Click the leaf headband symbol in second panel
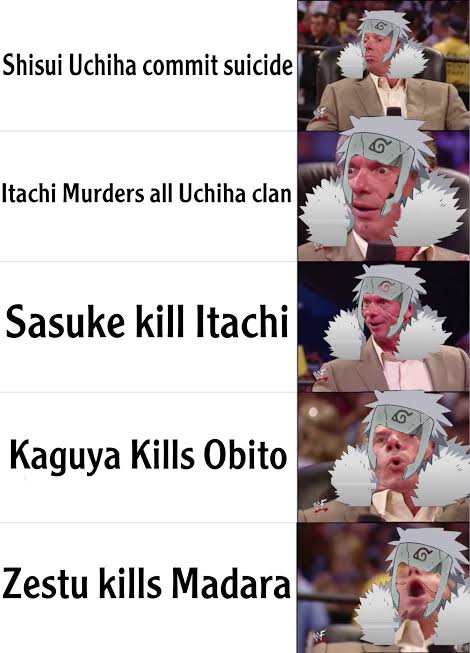470x653 pixels. [380, 145]
